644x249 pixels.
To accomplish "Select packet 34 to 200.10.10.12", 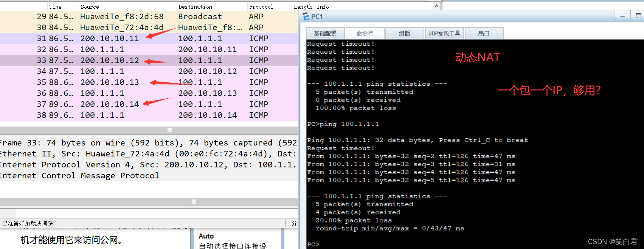I will (149, 71).
